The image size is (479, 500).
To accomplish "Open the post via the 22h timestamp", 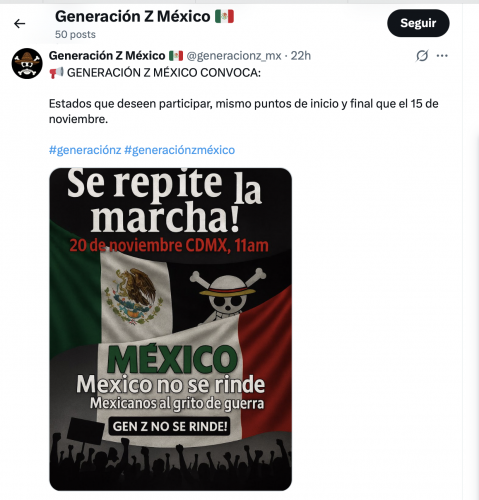I will point(301,56).
